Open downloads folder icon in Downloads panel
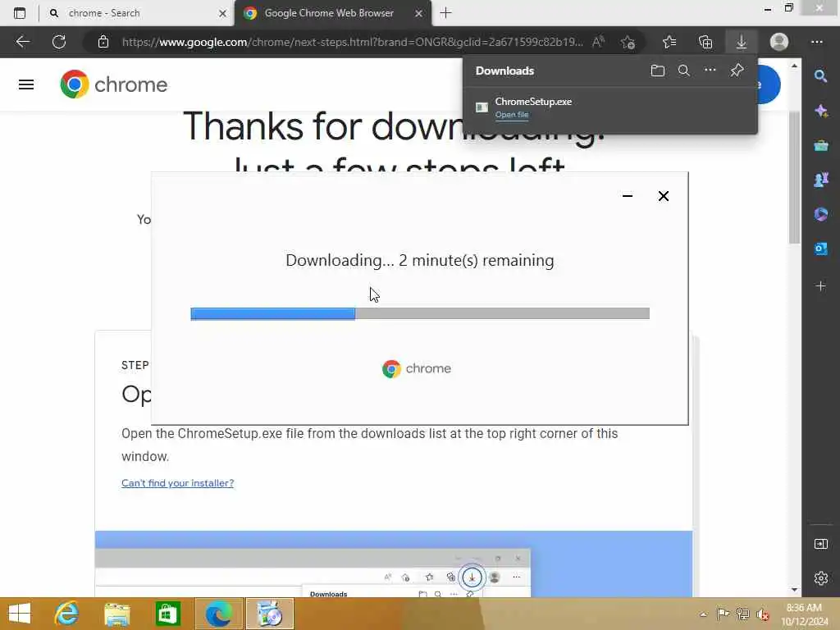The height and width of the screenshot is (630, 840). click(x=658, y=71)
